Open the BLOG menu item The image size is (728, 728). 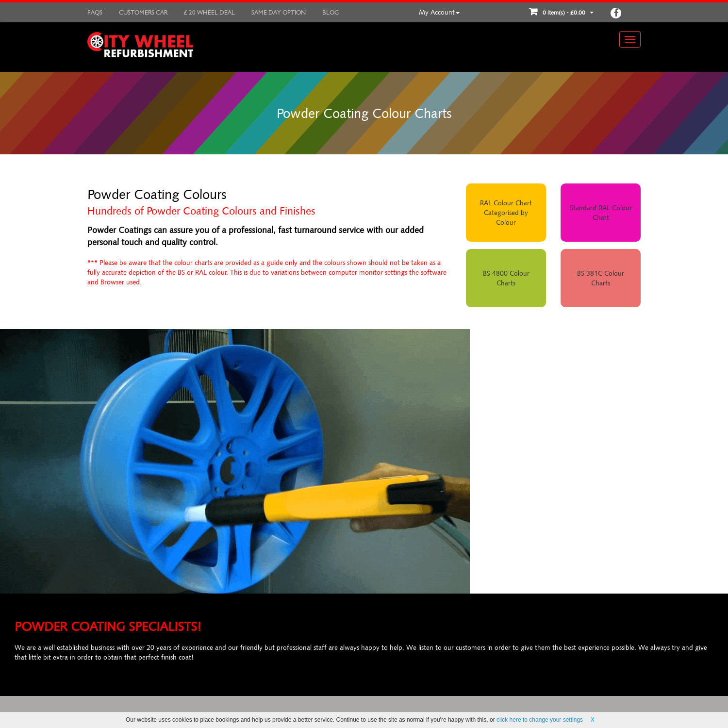click(330, 12)
